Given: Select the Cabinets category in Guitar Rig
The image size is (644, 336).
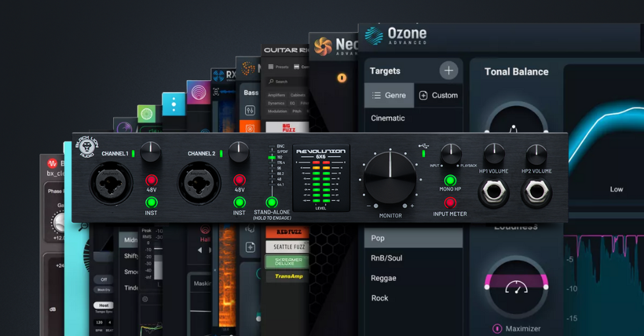Looking at the screenshot, I should pos(298,95).
